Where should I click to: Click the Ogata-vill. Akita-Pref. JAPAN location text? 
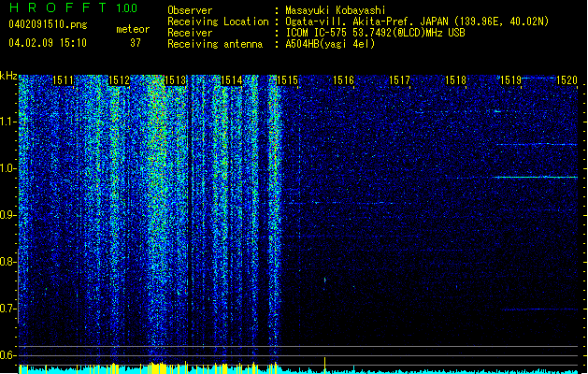tap(417, 22)
